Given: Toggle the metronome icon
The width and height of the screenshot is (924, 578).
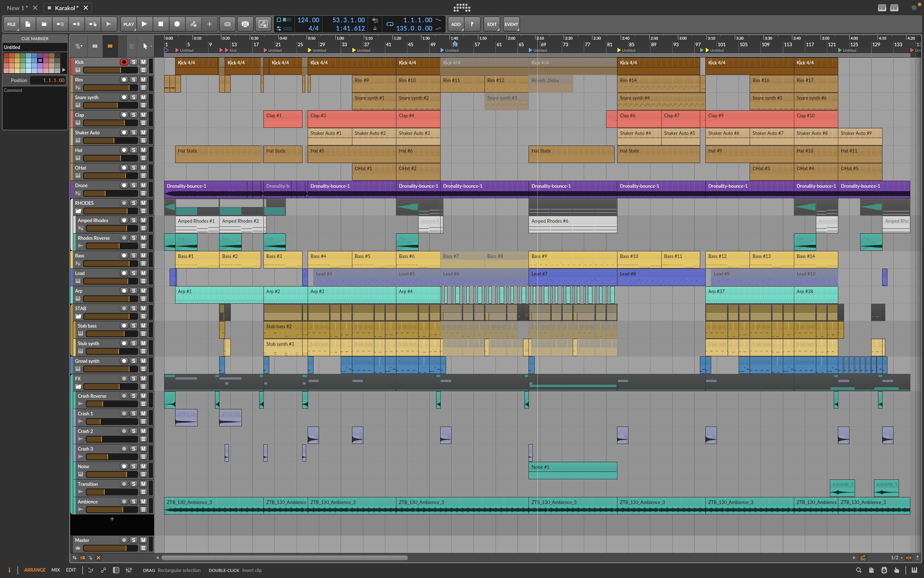Looking at the screenshot, I should [x=375, y=28].
